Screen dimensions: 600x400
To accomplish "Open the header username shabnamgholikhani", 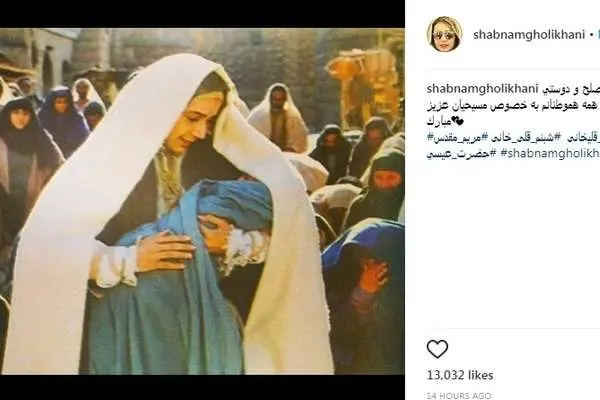I will [529, 34].
